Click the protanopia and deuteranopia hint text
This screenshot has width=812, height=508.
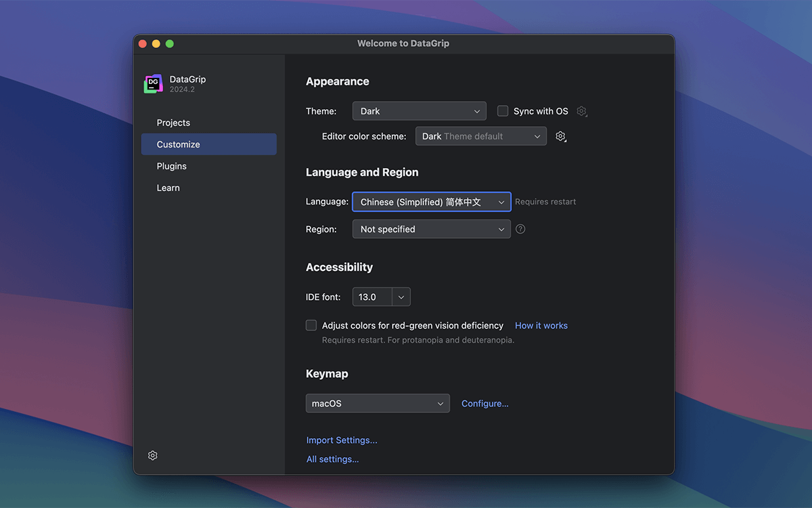click(x=418, y=340)
